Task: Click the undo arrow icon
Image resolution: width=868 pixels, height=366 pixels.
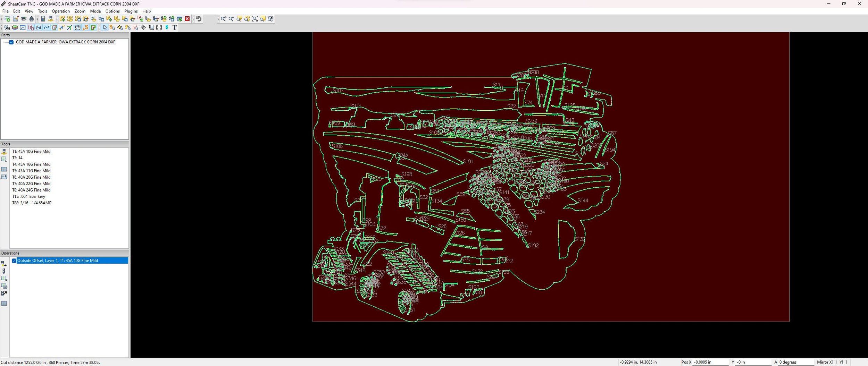Action: [199, 19]
